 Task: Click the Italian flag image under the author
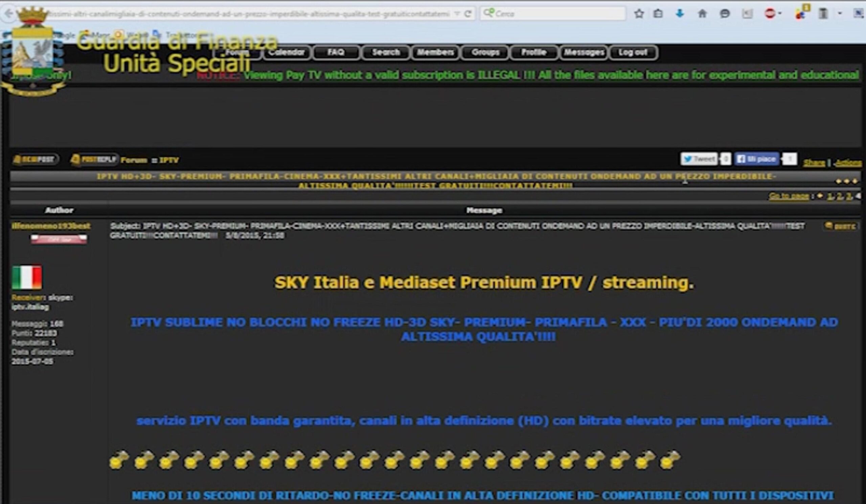(x=27, y=277)
